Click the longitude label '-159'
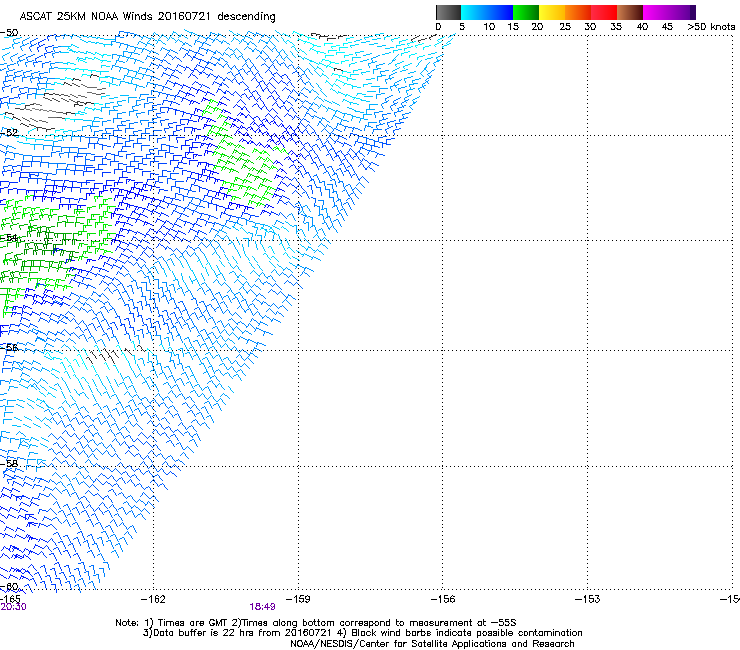This screenshot has width=740, height=650. pyautogui.click(x=298, y=599)
